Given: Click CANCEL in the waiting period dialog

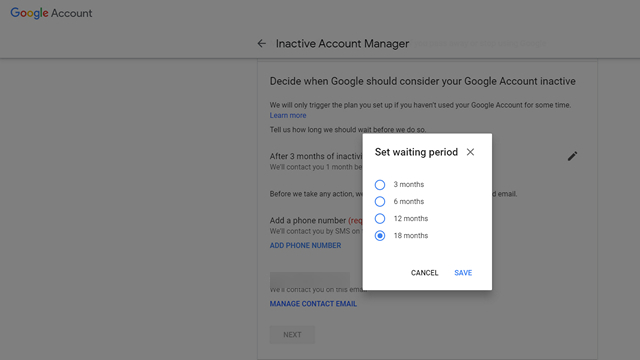Looking at the screenshot, I should (424, 273).
